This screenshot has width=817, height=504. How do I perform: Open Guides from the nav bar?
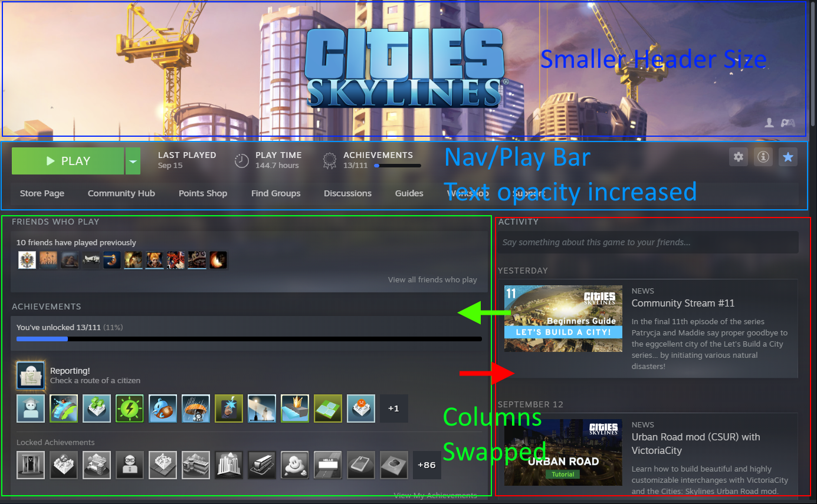point(409,193)
